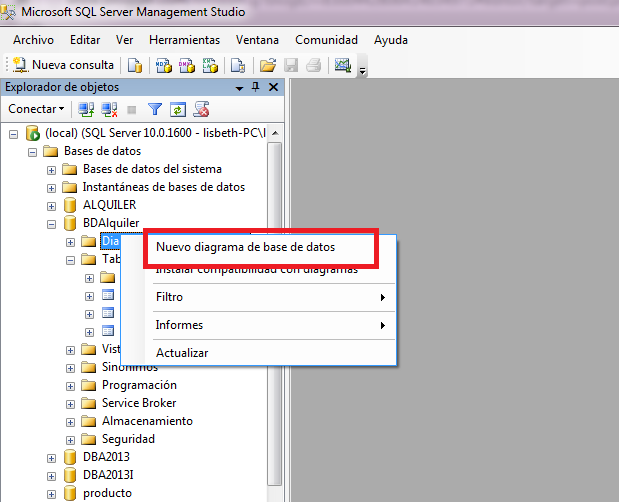Expand the Seguridad folder node
The width and height of the screenshot is (619, 502).
point(71,439)
